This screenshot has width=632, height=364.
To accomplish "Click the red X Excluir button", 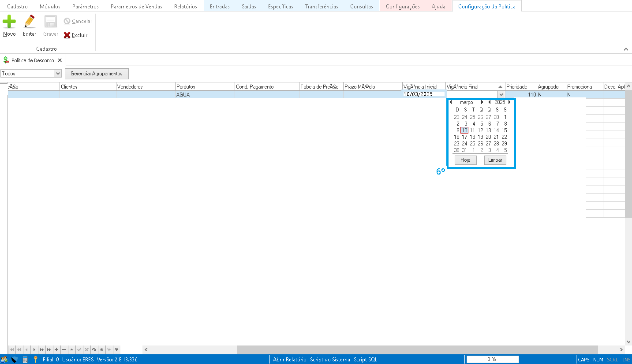I will 76,35.
